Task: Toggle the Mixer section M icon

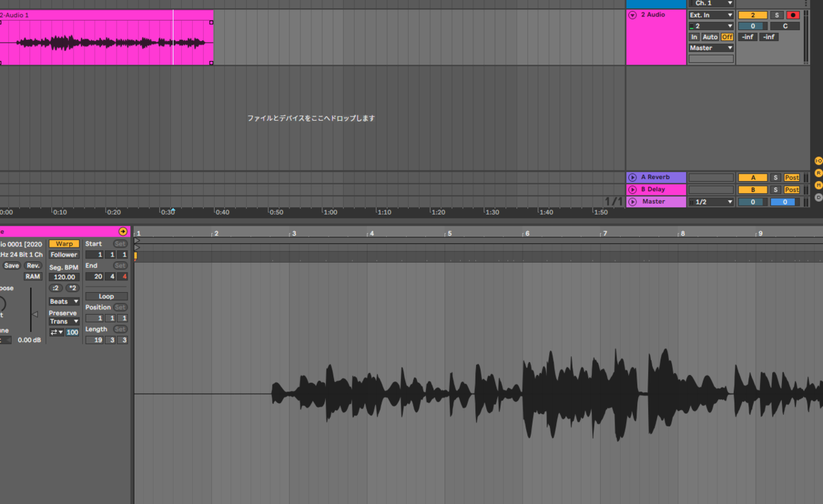Action: [x=818, y=185]
